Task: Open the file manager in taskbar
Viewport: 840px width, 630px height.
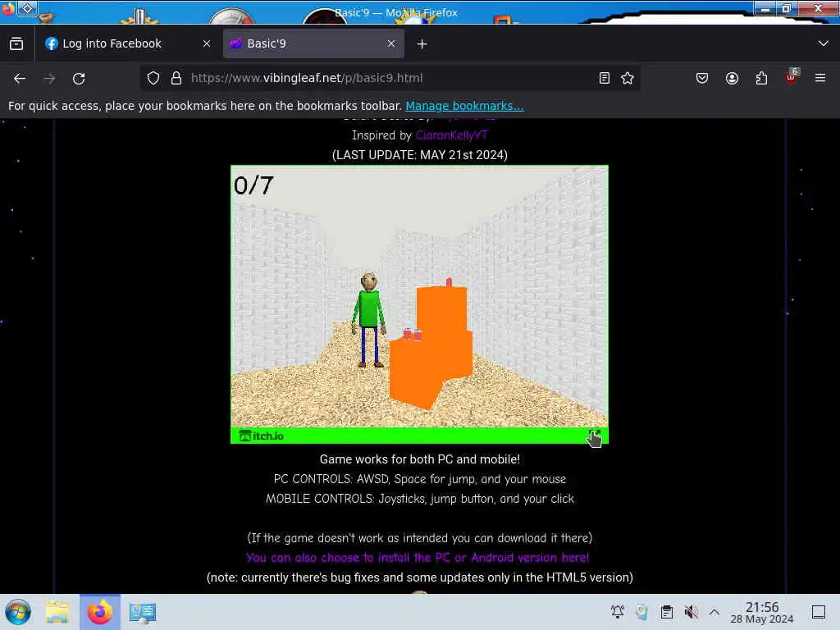Action: coord(57,612)
